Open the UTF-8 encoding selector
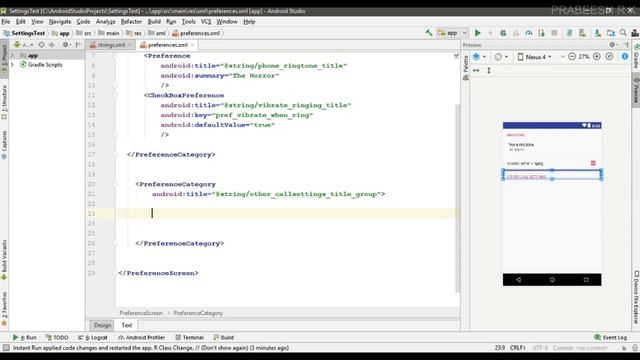 point(540,348)
